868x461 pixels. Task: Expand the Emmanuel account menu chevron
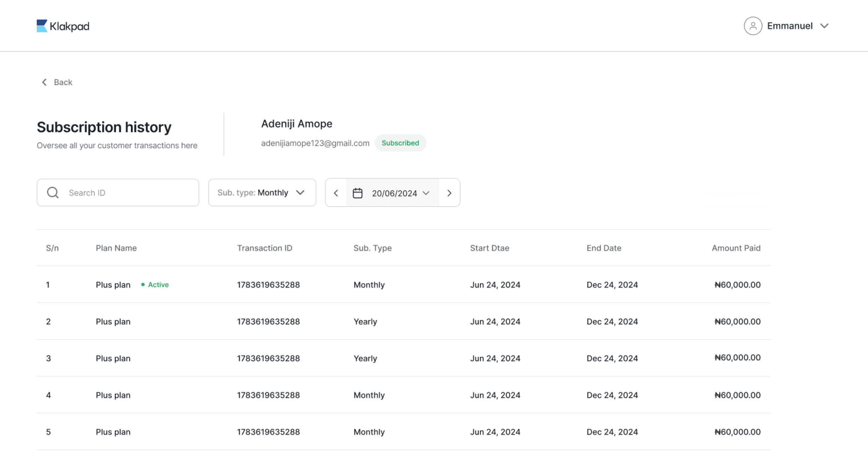pyautogui.click(x=824, y=26)
